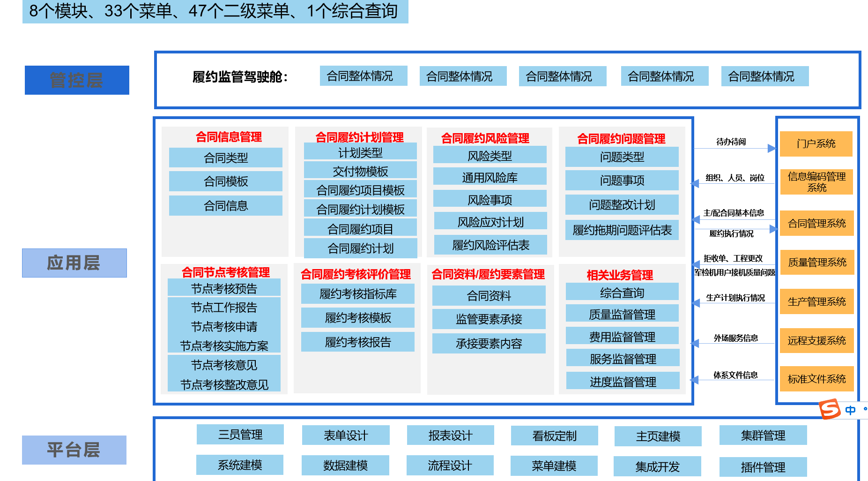
Task: Select the 系统建模 platform box
Action: pyautogui.click(x=240, y=465)
